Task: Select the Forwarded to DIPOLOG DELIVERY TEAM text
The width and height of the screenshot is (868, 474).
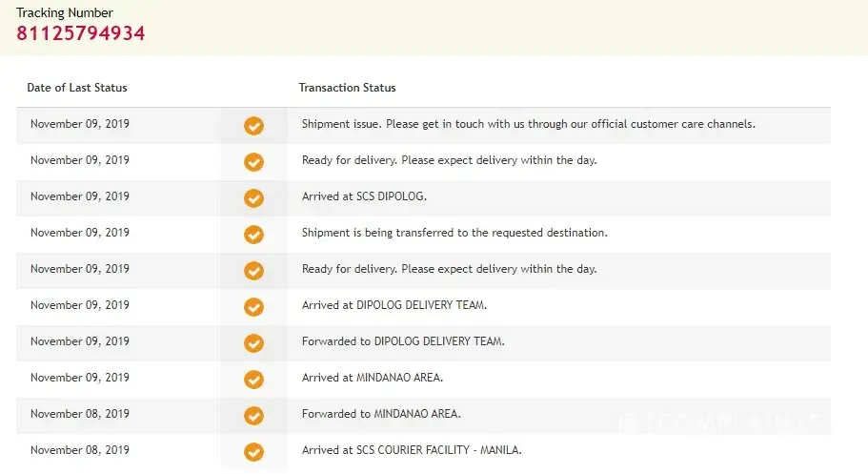Action: tap(403, 341)
